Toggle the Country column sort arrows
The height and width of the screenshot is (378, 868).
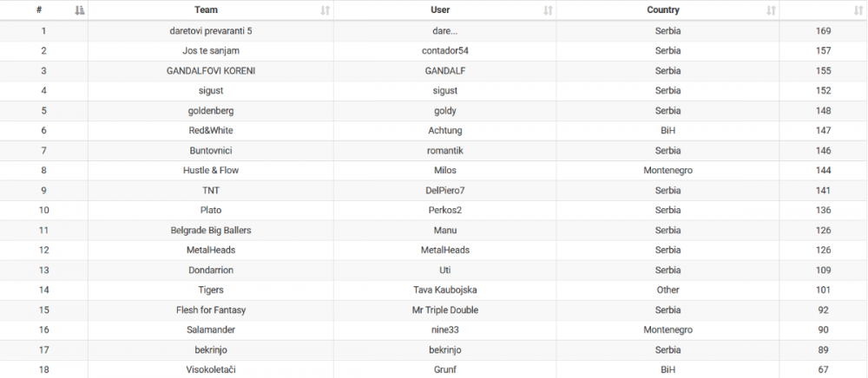click(771, 10)
